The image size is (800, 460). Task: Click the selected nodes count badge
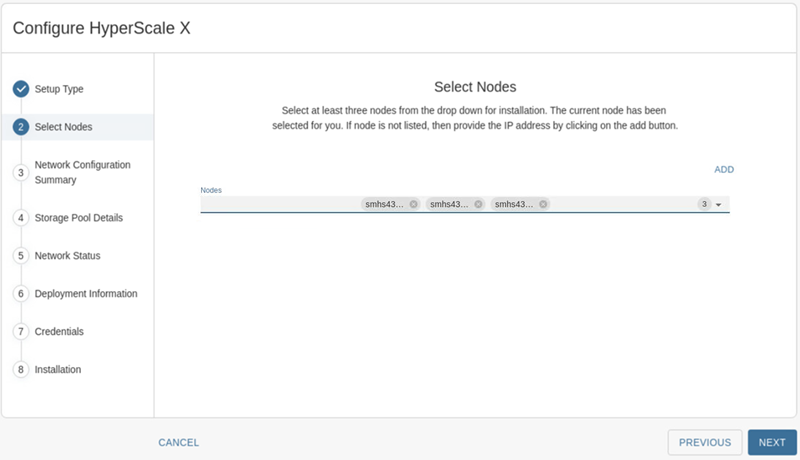704,204
